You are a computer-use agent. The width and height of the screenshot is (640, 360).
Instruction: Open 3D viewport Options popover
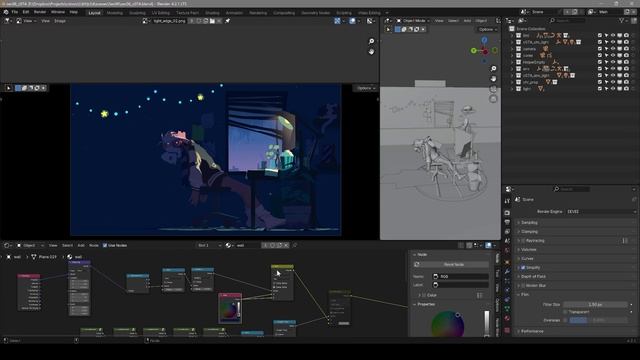pos(487,29)
